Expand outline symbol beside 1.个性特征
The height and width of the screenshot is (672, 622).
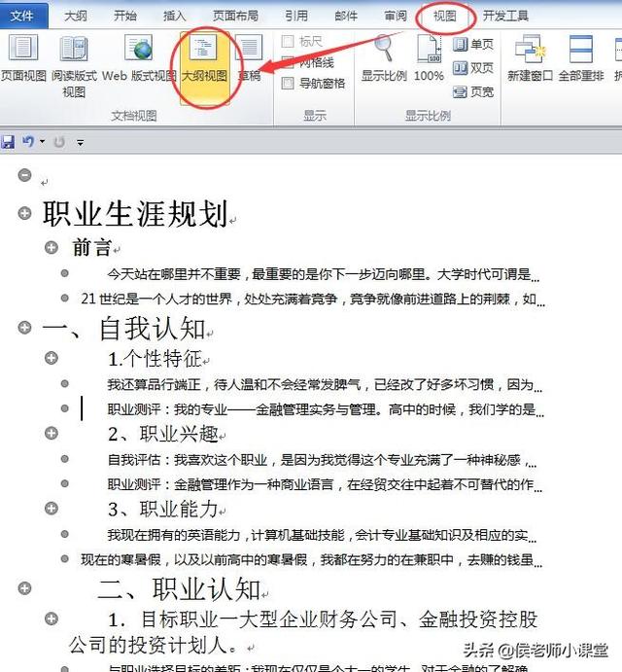coord(52,358)
